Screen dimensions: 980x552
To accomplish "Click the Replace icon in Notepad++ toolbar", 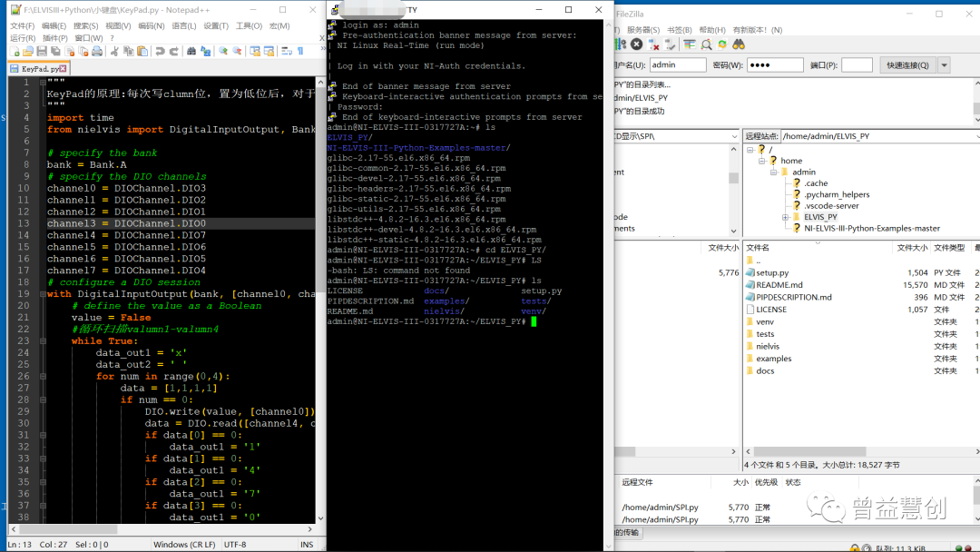I will coord(206,51).
